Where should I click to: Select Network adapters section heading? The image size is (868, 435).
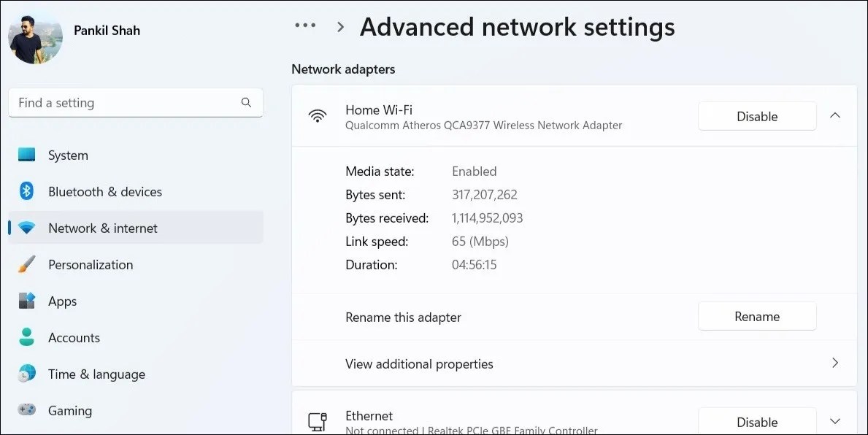point(343,69)
